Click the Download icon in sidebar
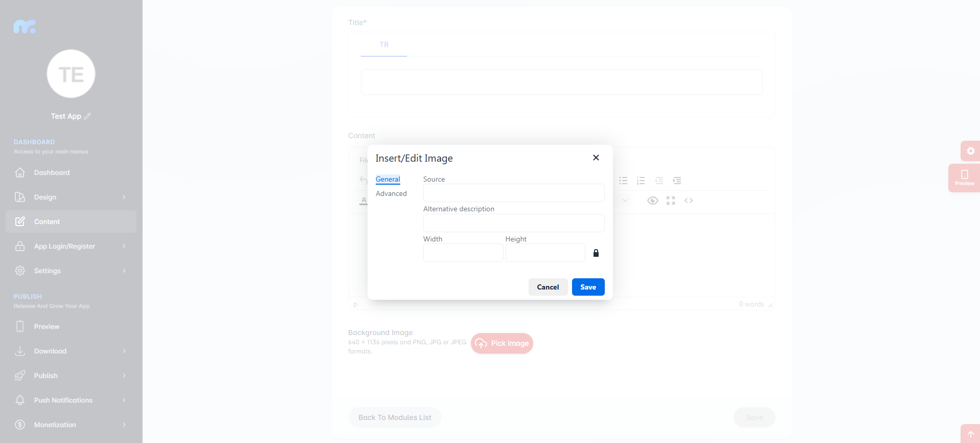This screenshot has width=980, height=443. tap(20, 351)
